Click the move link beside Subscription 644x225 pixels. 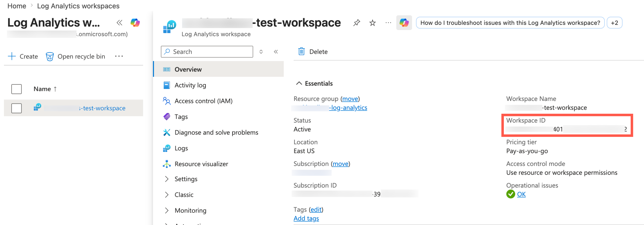pyautogui.click(x=340, y=164)
